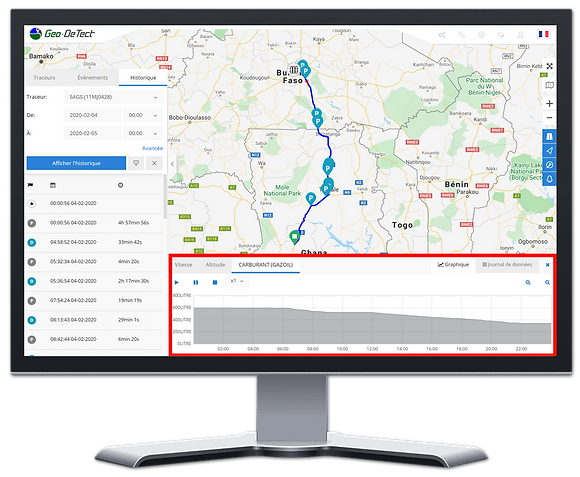The width and height of the screenshot is (580, 477).
Task: Change language with the French flag
Action: [543, 34]
